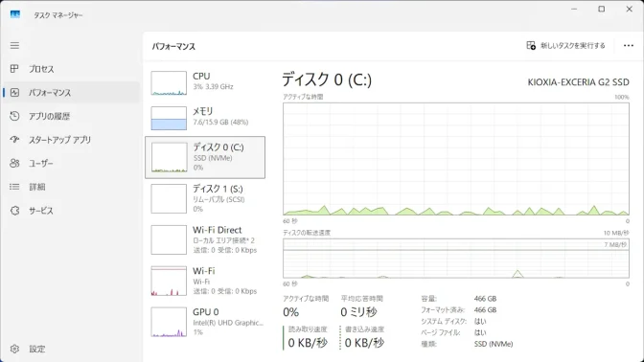Select the パフォーマンス sidebar icon

point(14,92)
